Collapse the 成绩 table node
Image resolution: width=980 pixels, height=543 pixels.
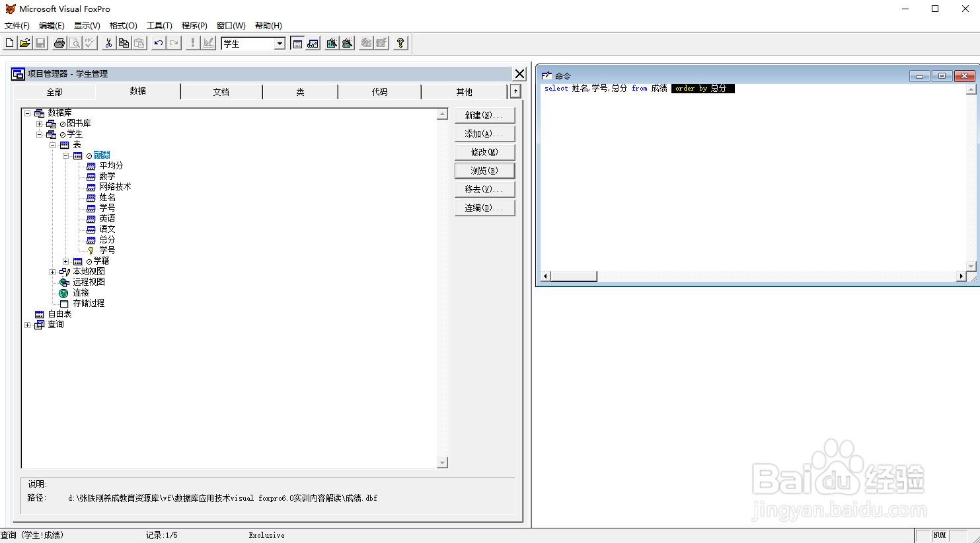coord(66,155)
